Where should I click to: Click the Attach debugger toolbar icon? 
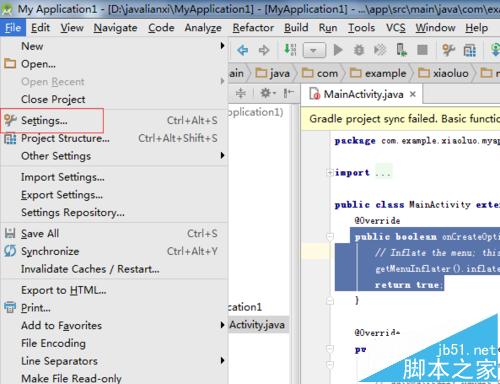click(380, 50)
